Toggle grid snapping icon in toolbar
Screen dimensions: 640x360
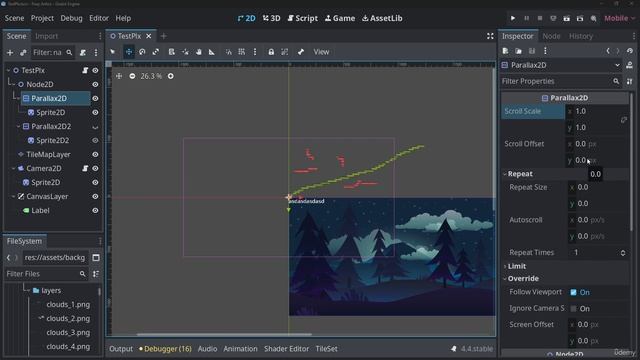click(242, 52)
